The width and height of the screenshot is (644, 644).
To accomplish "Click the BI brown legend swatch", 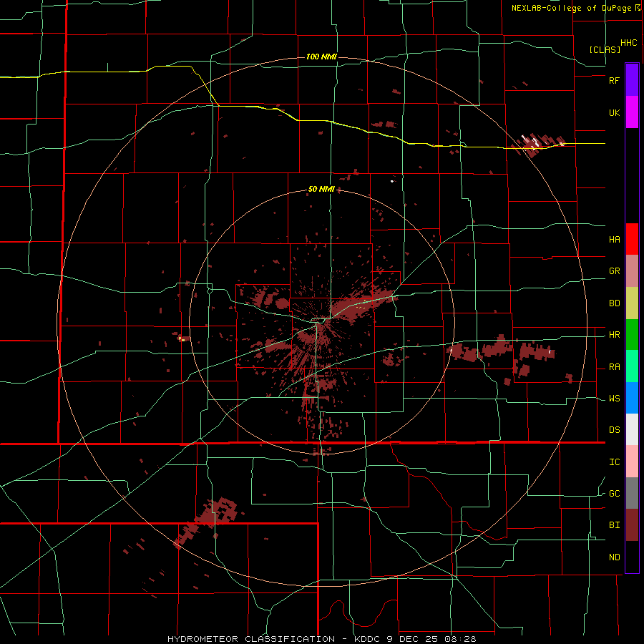I will 632,525.
